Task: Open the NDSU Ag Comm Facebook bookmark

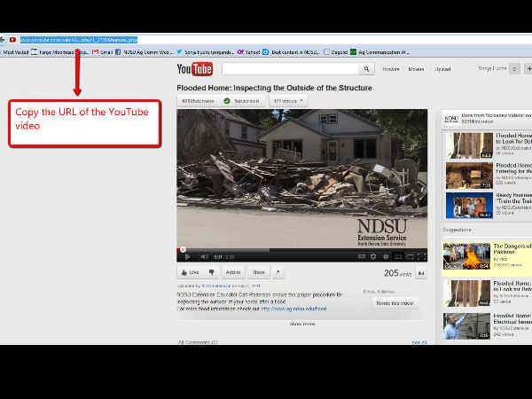Action: tap(145, 52)
